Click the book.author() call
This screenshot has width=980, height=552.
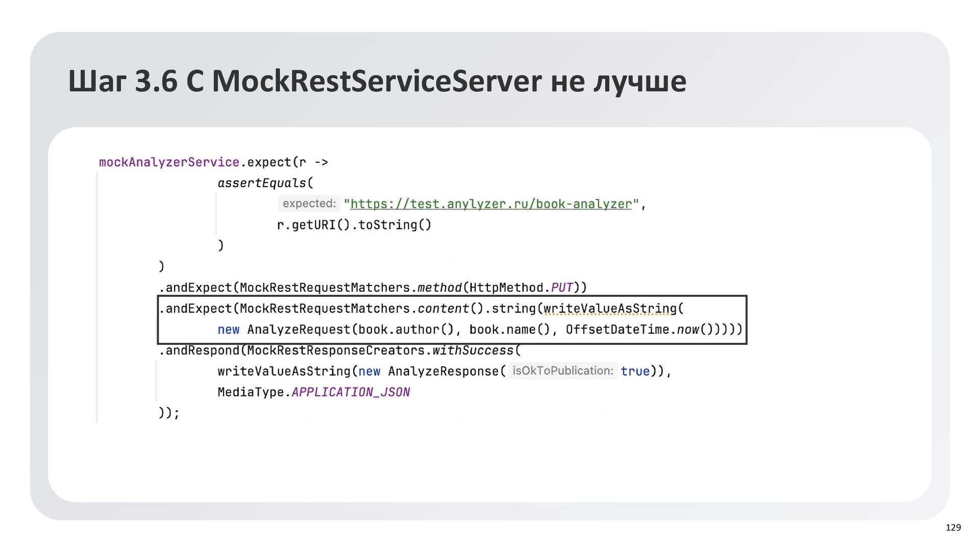click(x=405, y=330)
